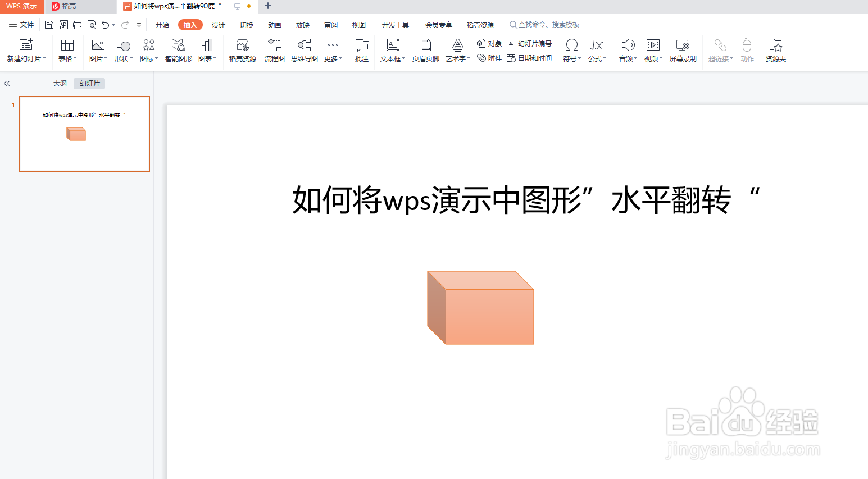
Task: Click the Print Preview icon
Action: (91, 25)
